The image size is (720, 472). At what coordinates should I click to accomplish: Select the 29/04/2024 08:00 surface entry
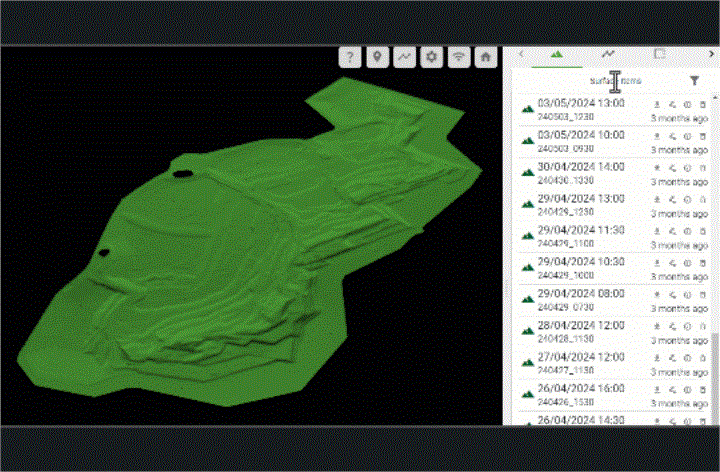coord(581,294)
